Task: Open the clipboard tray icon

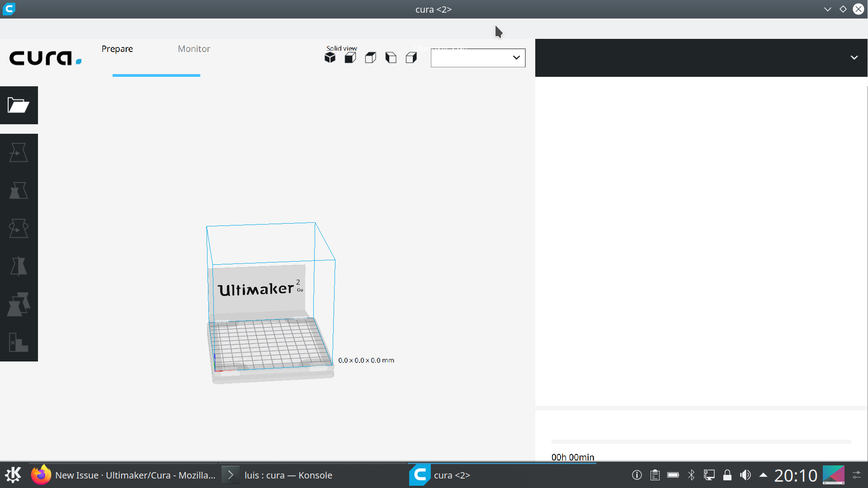Action: point(655,475)
